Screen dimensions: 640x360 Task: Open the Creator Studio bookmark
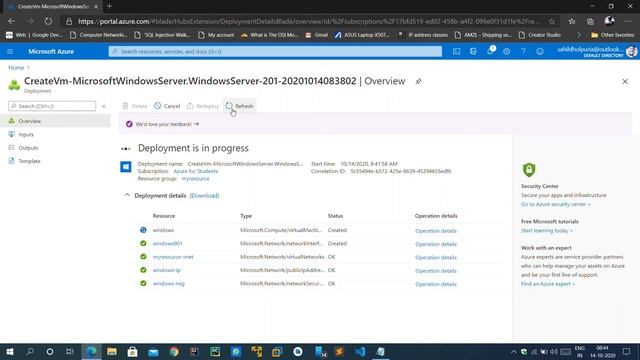[x=540, y=35]
